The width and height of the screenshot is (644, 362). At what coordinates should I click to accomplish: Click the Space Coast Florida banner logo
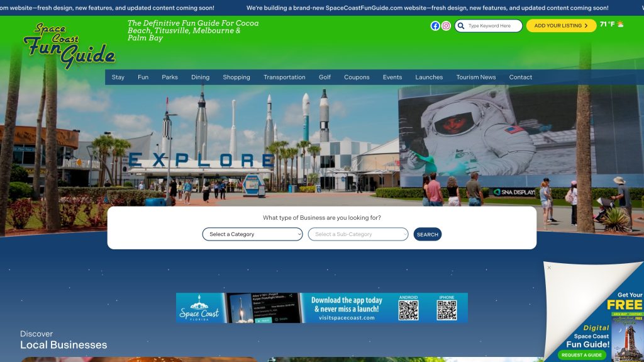pos(199,308)
